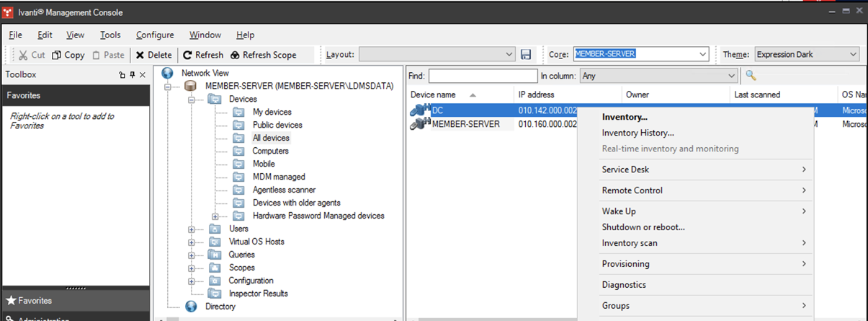Viewport: 868px width, 321px height.
Task: Click the Ivanti application logo icon
Action: [9, 12]
